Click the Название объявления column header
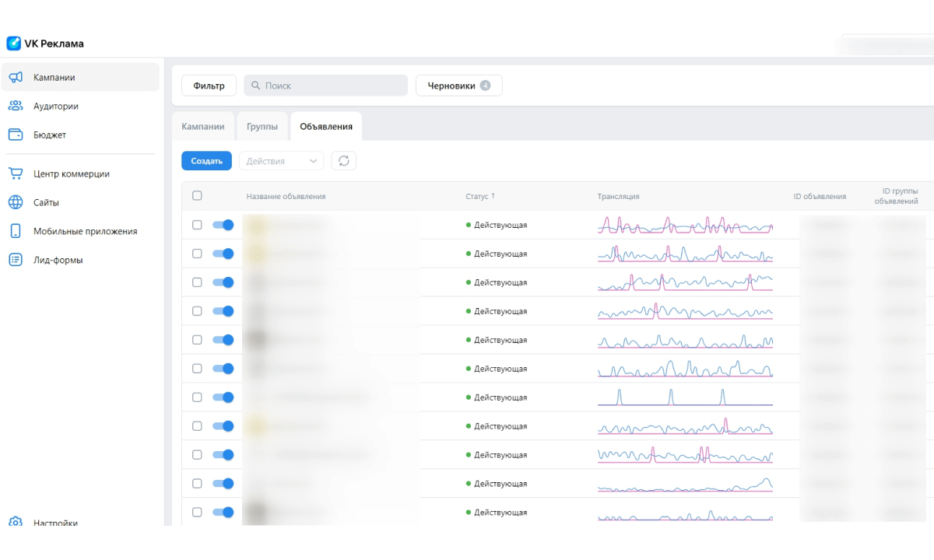 click(x=286, y=197)
